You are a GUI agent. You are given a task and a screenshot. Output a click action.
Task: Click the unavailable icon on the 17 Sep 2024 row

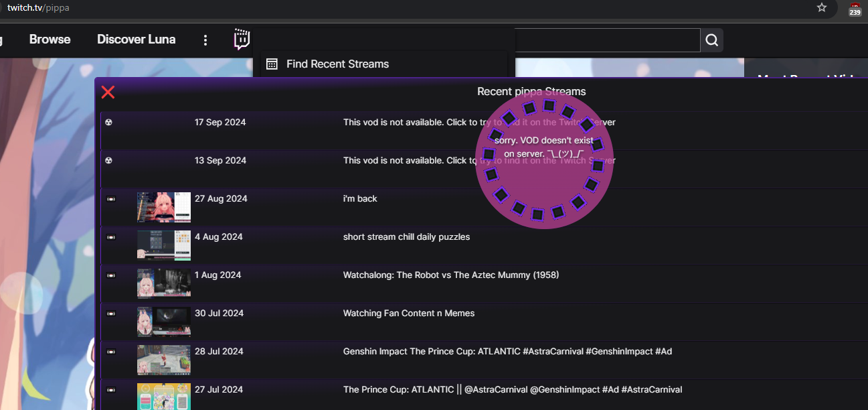109,123
